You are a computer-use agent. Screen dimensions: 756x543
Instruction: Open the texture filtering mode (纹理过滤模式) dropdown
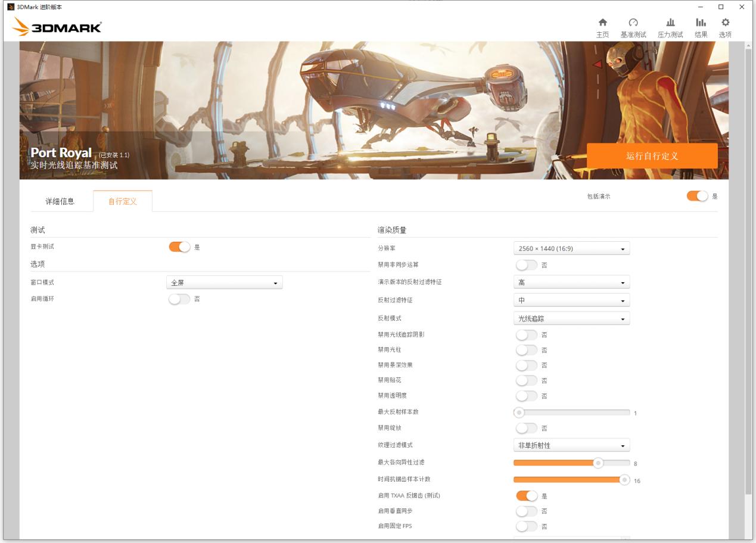[x=571, y=445]
